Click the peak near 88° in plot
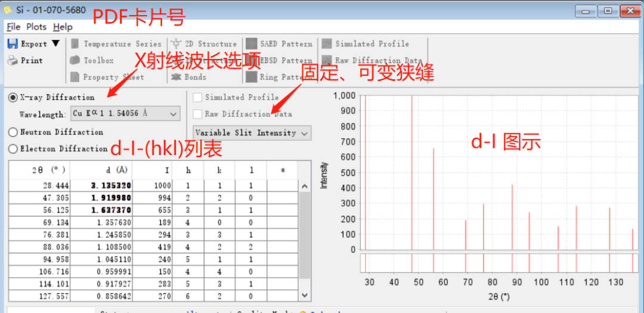Screen dimensions: 644x313 coord(512,217)
